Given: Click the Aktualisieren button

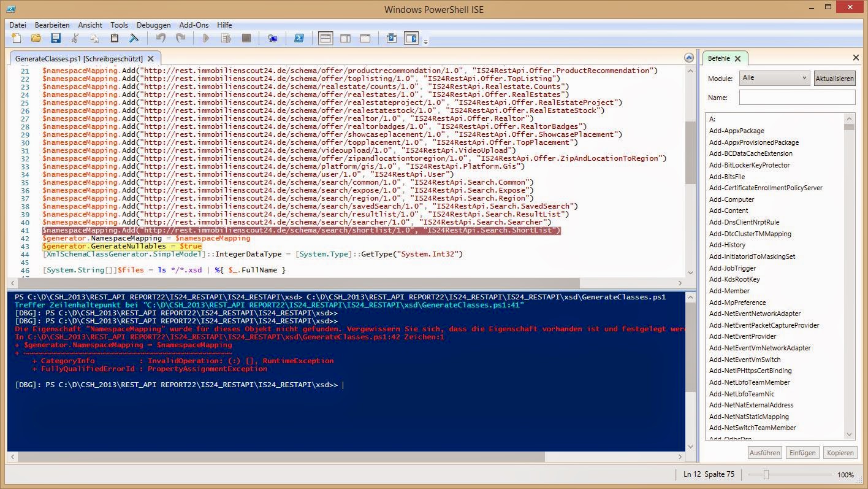Looking at the screenshot, I should (834, 79).
